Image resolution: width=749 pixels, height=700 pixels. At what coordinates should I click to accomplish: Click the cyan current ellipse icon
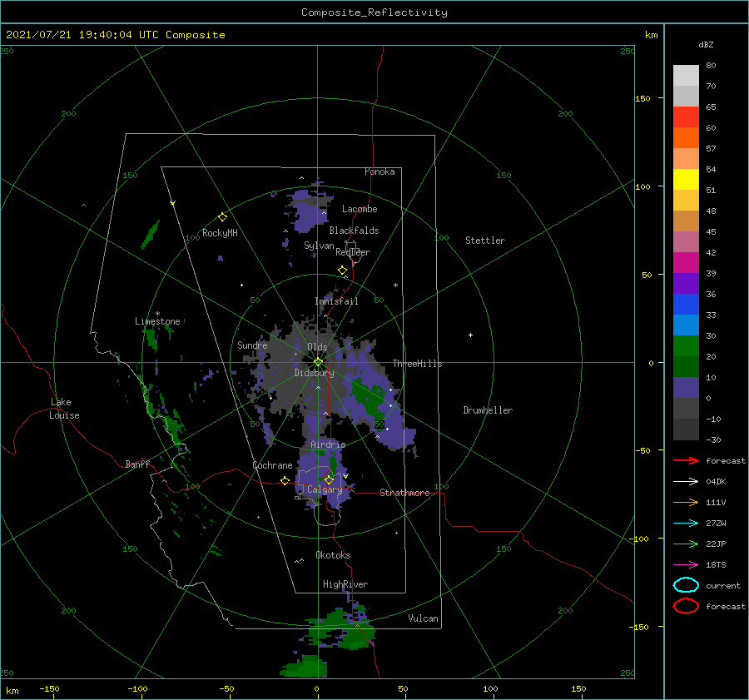coord(686,585)
